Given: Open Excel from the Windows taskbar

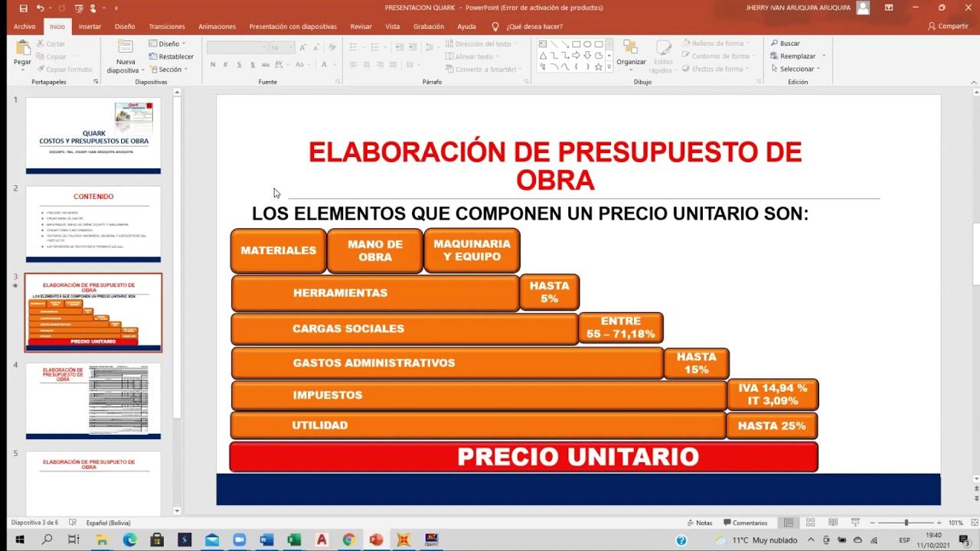Looking at the screenshot, I should [294, 540].
